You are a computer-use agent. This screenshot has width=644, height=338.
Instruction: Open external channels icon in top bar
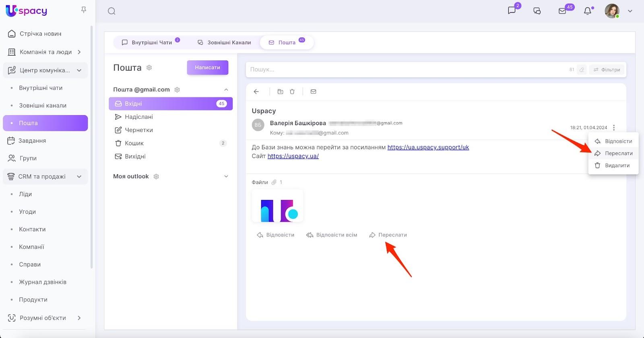(x=537, y=11)
